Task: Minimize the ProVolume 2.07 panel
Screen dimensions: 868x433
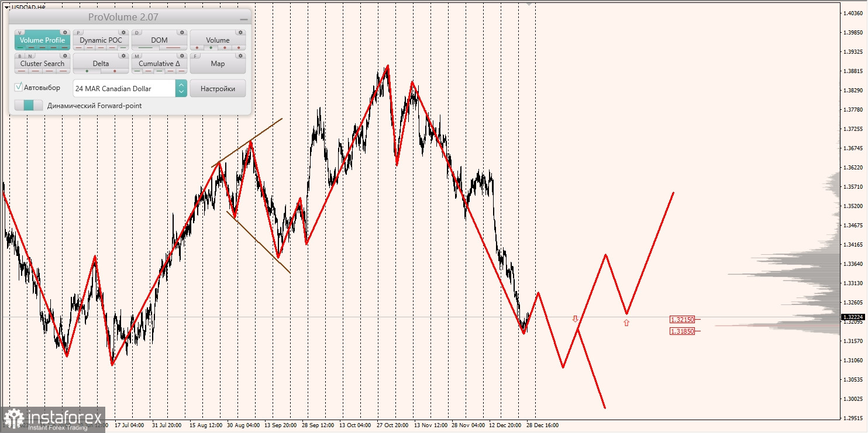Action: (244, 19)
